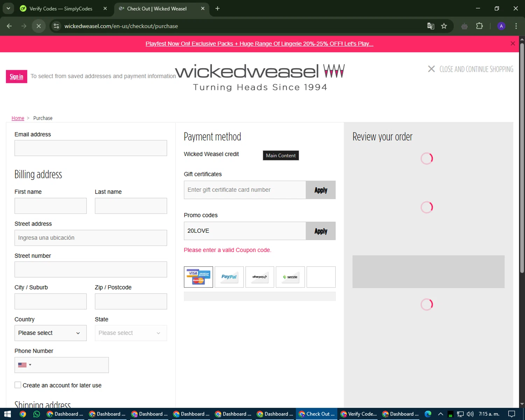Click the page vertical scrollbar thumb
Image resolution: width=525 pixels, height=420 pixels.
point(522,157)
